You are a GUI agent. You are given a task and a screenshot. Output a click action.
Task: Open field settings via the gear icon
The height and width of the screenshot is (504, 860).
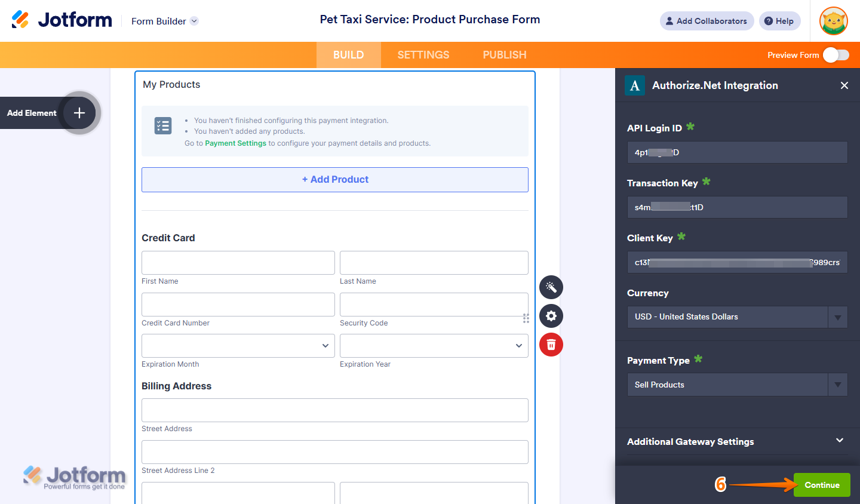click(551, 316)
